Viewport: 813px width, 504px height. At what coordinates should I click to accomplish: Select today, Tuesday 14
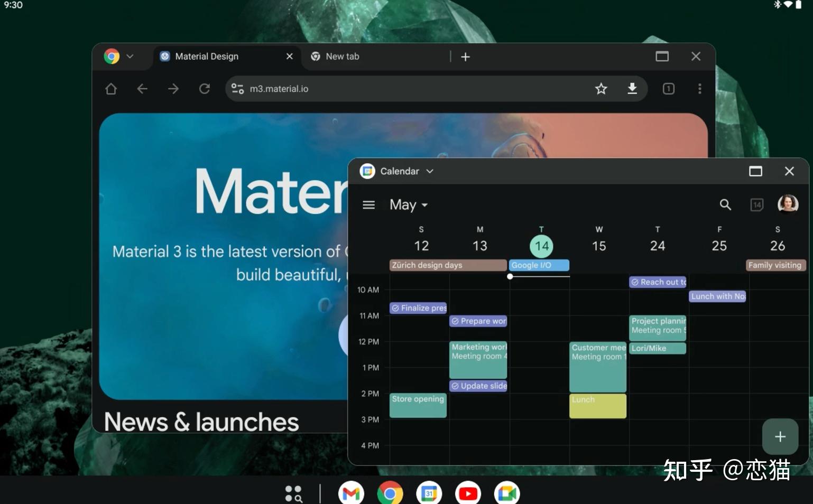coord(541,245)
